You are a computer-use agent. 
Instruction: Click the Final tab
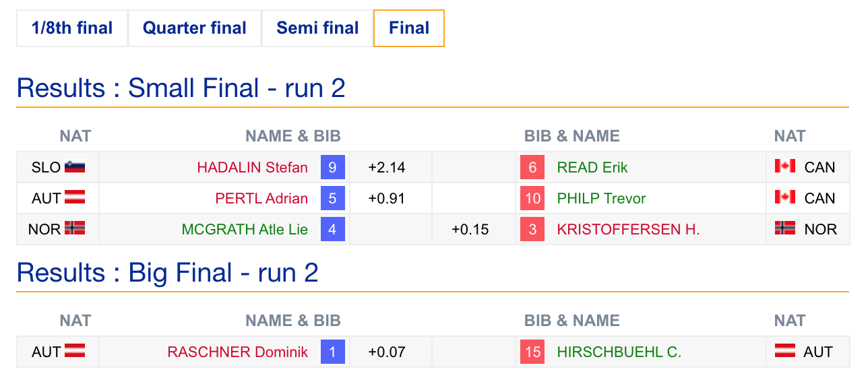tap(409, 28)
